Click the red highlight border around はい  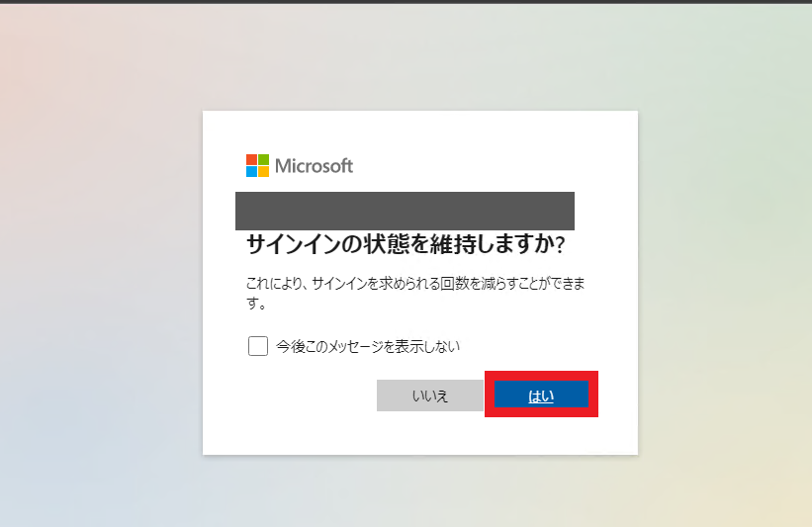point(541,374)
